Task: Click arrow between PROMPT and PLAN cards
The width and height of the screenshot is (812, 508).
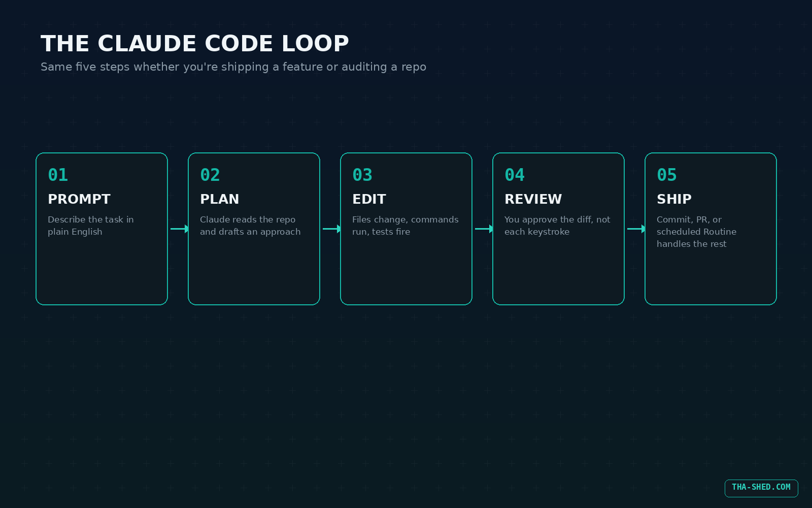Action: 180,229
